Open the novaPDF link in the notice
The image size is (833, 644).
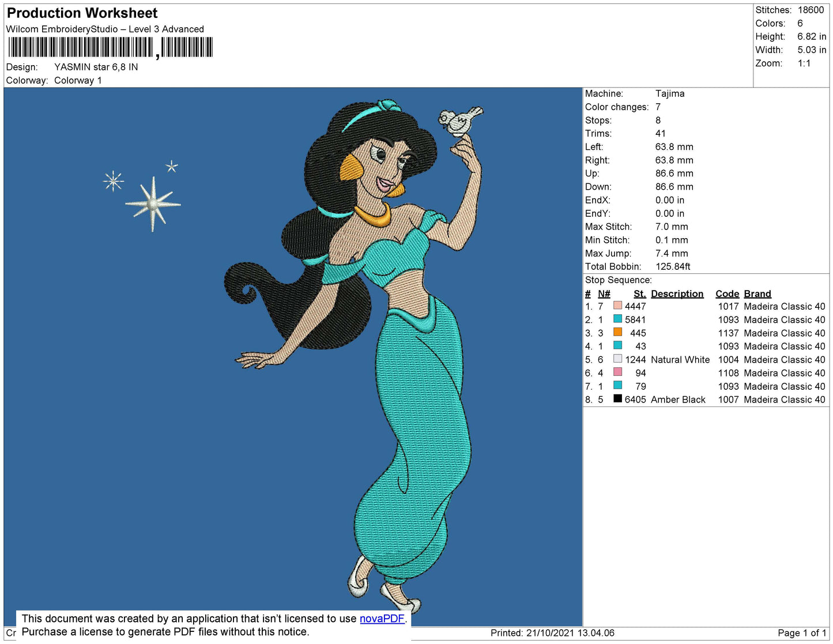382,619
